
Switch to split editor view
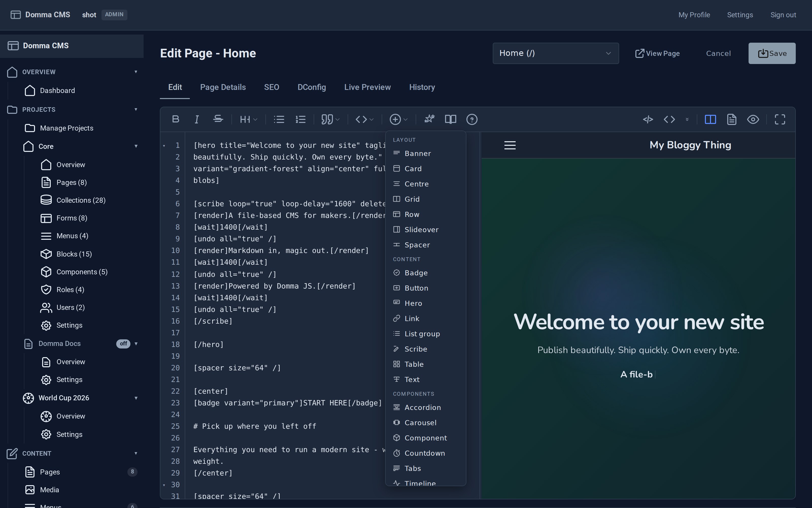coord(710,119)
